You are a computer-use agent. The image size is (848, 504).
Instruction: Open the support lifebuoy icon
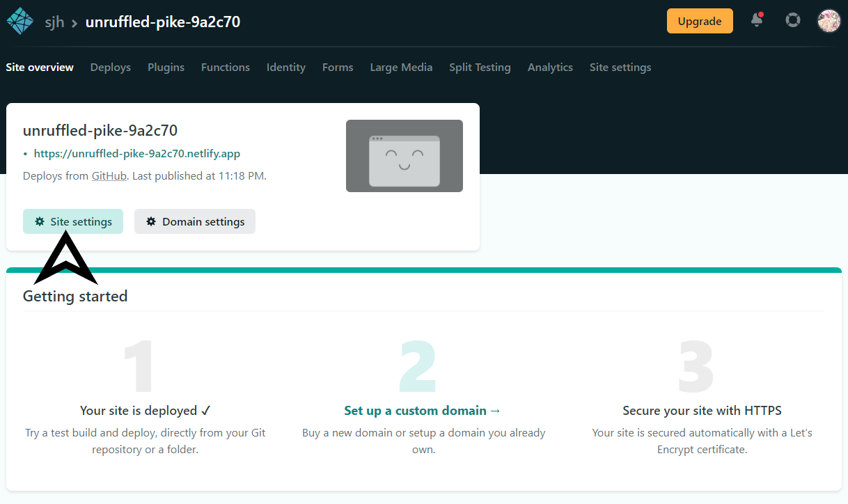point(793,20)
